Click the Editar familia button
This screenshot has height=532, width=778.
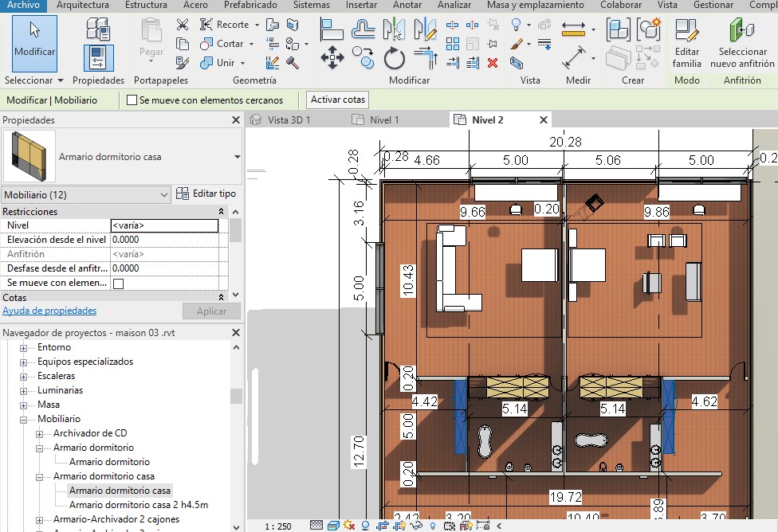pyautogui.click(x=686, y=44)
